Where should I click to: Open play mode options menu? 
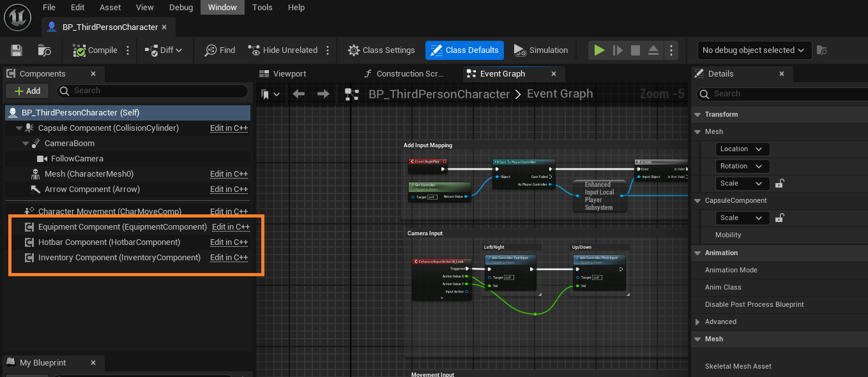coord(670,50)
